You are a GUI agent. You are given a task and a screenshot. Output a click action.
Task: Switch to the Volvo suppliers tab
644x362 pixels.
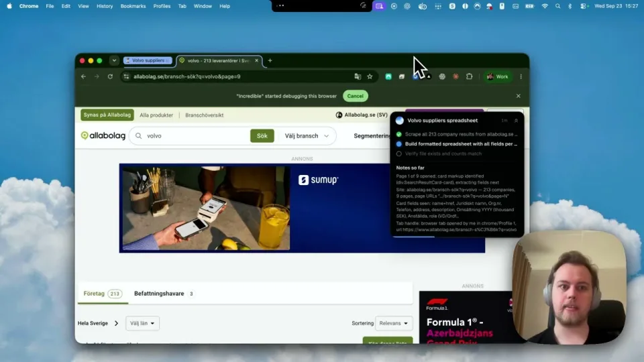point(148,60)
